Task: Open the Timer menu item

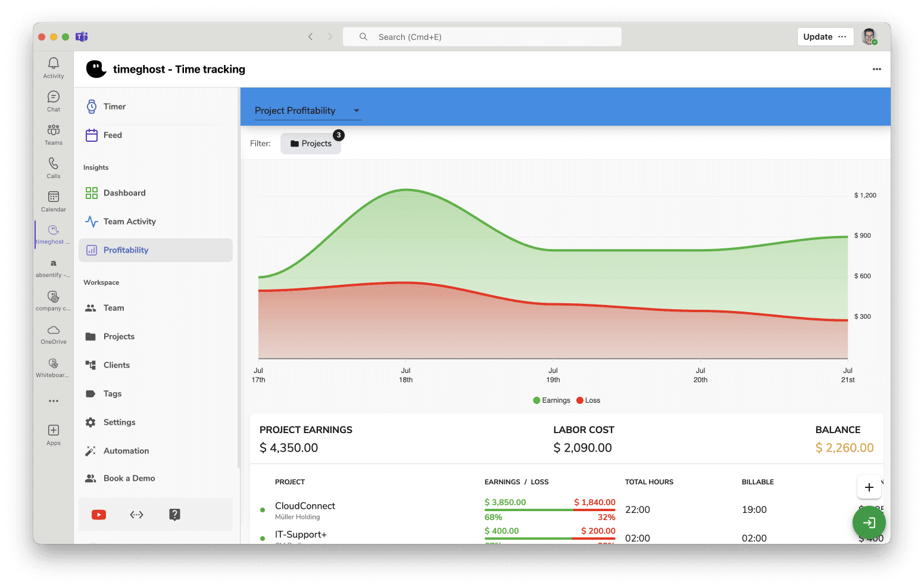Action: click(155, 107)
